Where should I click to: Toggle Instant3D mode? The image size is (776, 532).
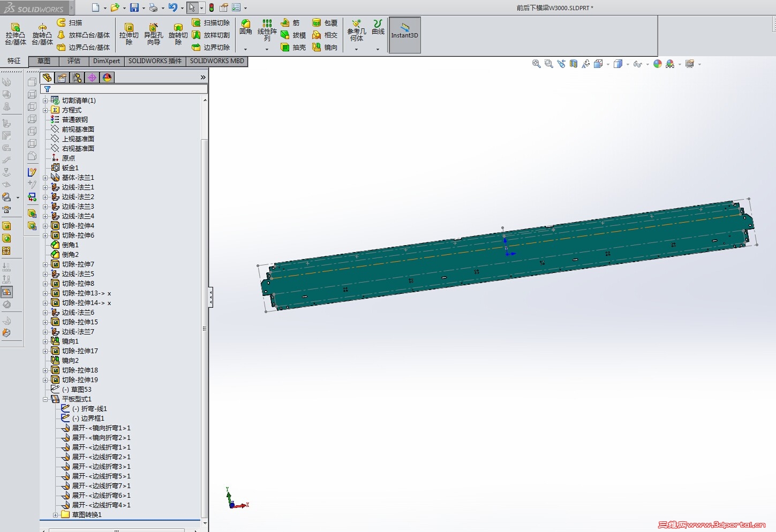pyautogui.click(x=404, y=35)
